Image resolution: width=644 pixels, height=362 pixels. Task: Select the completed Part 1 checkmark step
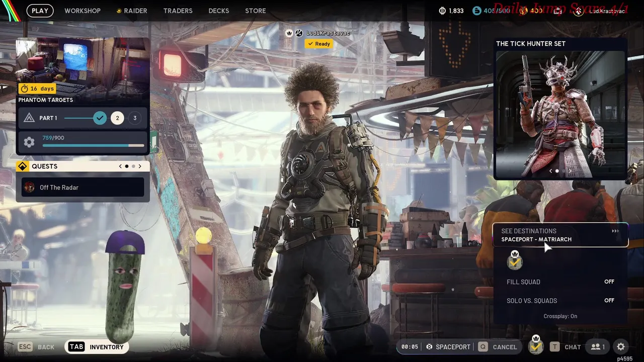pyautogui.click(x=100, y=118)
